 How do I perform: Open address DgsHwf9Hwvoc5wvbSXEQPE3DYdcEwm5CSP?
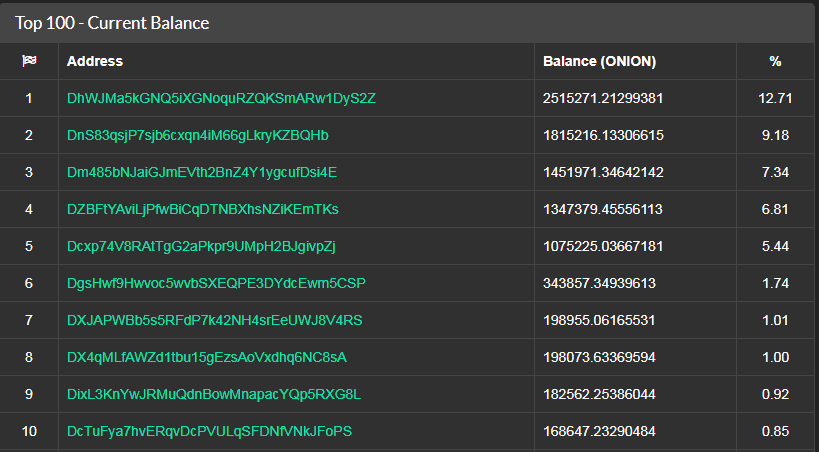216,283
